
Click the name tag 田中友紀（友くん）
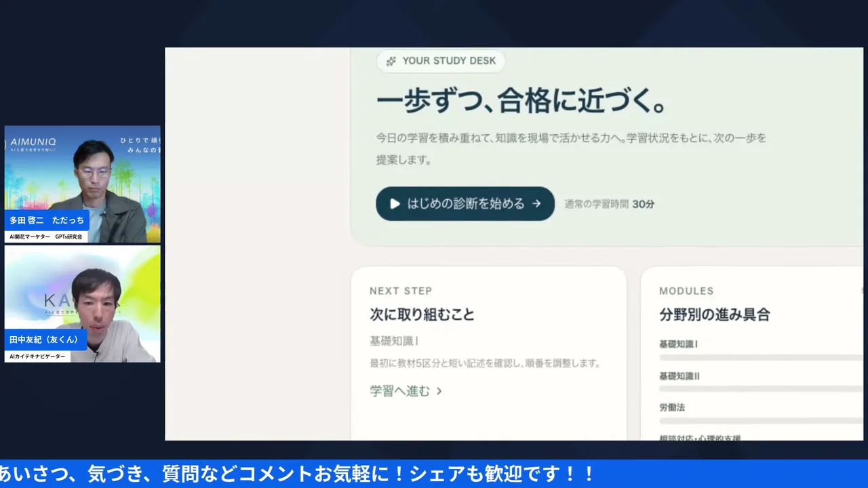coord(44,340)
